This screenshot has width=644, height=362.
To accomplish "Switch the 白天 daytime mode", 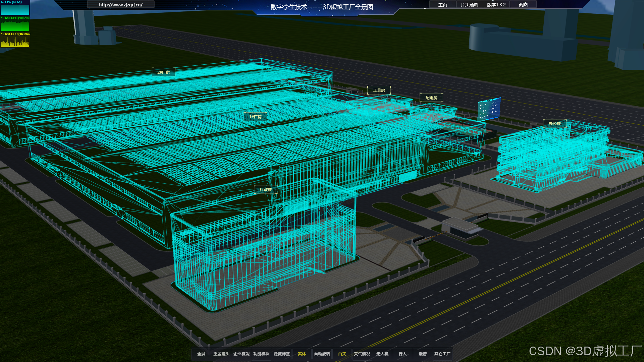I will pyautogui.click(x=342, y=354).
